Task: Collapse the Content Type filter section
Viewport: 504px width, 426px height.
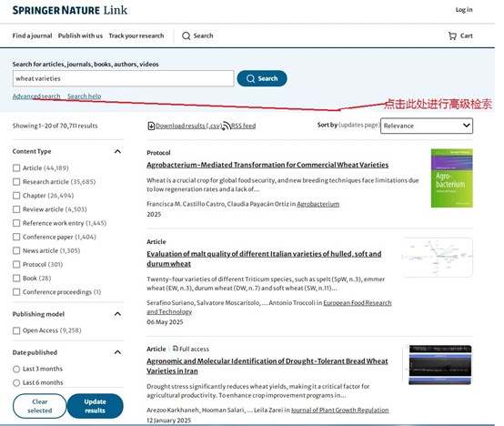Action: [117, 151]
